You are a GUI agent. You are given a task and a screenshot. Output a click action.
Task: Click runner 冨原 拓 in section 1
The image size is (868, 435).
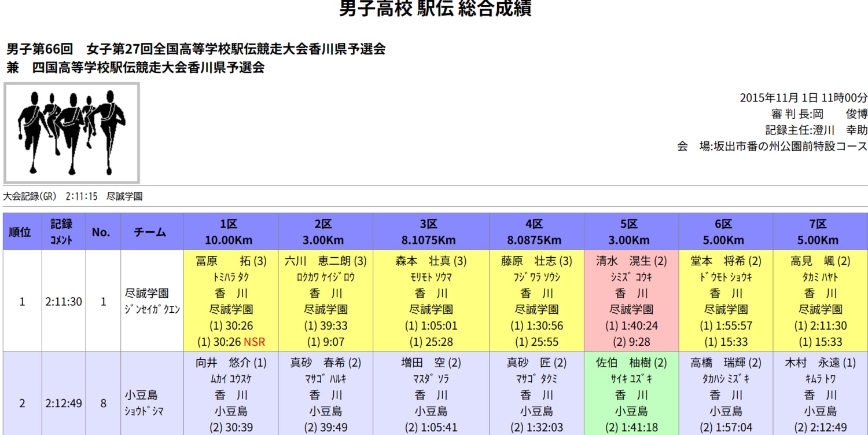(x=229, y=261)
